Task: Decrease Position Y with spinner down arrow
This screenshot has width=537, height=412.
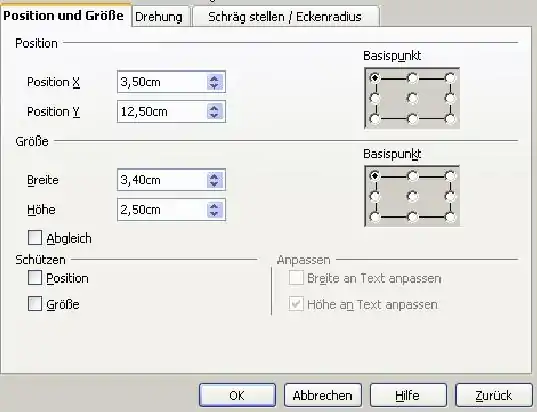Action: (x=214, y=115)
